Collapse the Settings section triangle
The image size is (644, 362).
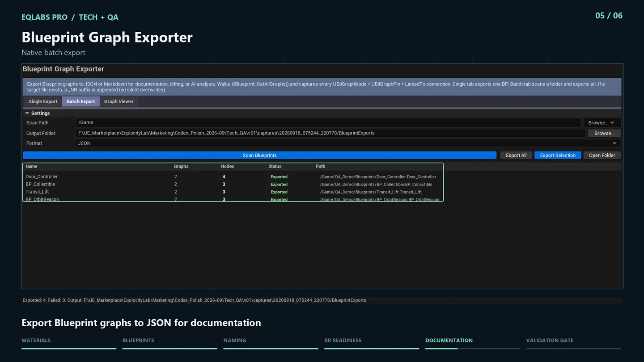click(x=27, y=114)
